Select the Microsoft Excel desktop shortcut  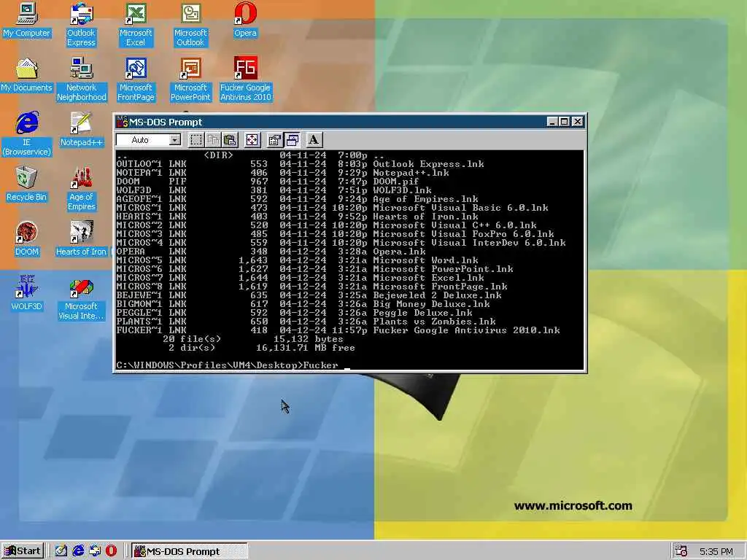coord(136,25)
